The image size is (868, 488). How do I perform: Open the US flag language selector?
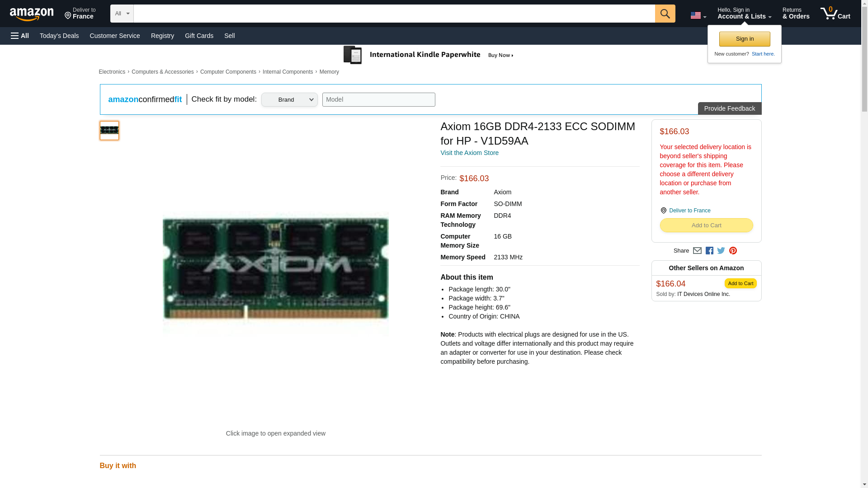pos(698,16)
